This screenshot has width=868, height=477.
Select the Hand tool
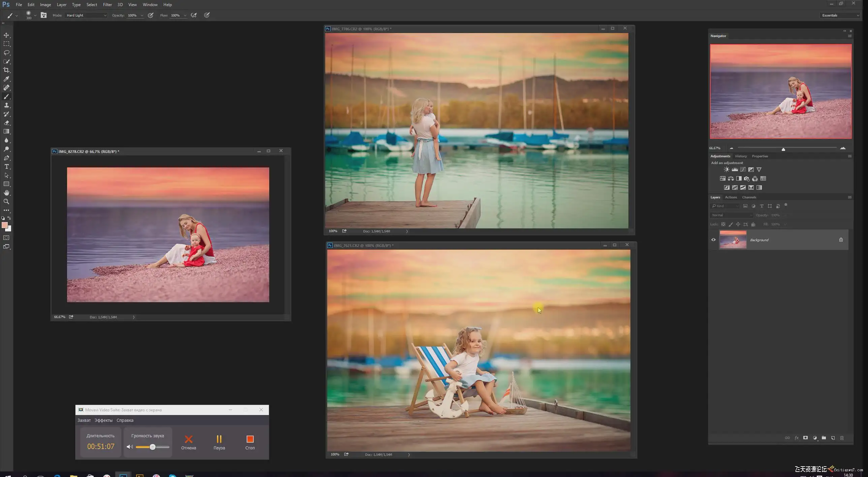pyautogui.click(x=6, y=193)
